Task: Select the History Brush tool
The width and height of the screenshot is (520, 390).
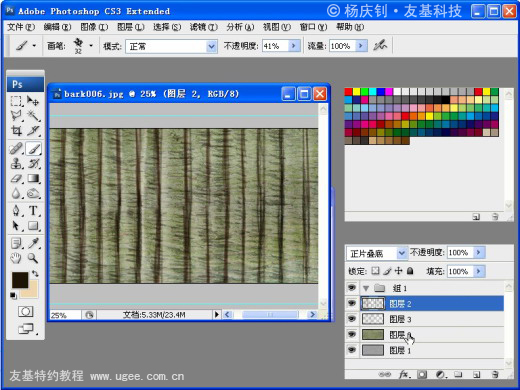Action: point(33,163)
